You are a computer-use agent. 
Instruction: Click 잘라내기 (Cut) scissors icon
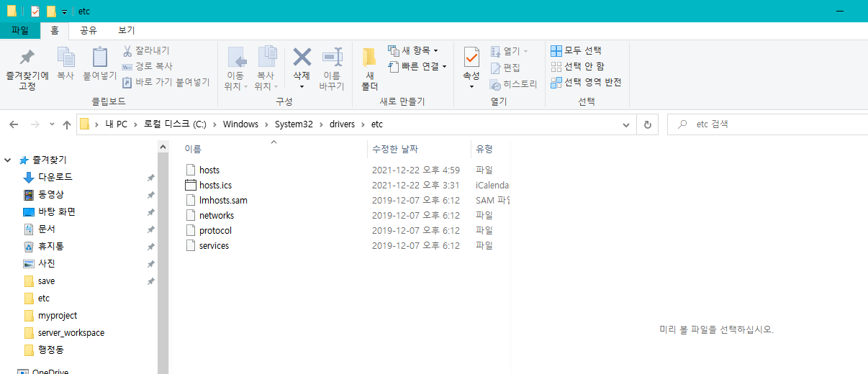click(x=127, y=50)
